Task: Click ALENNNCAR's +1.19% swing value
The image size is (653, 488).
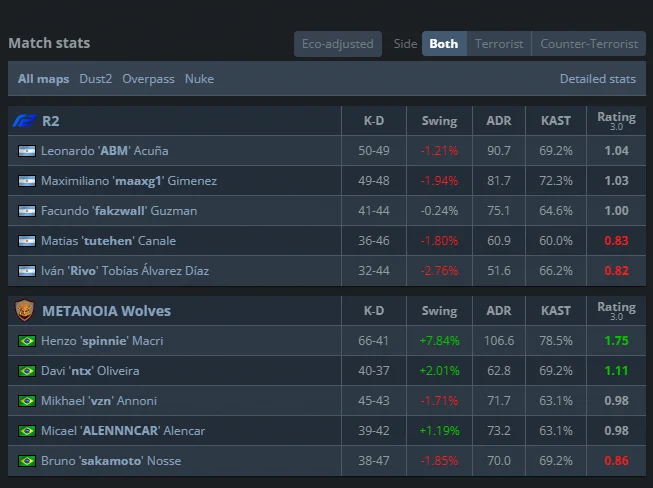Action: (439, 431)
